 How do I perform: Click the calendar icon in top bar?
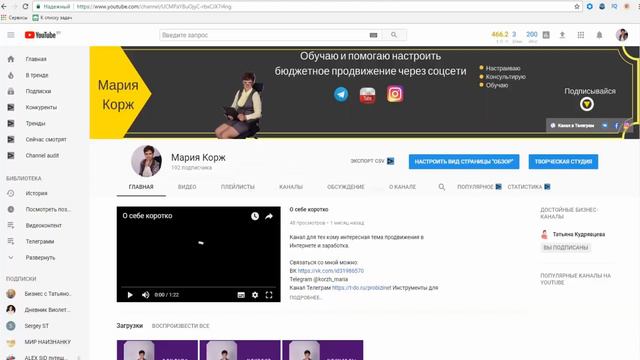tap(546, 35)
